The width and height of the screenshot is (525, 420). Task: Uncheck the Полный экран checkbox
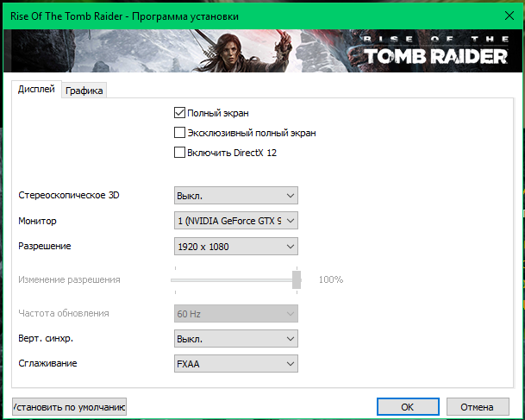pos(179,113)
